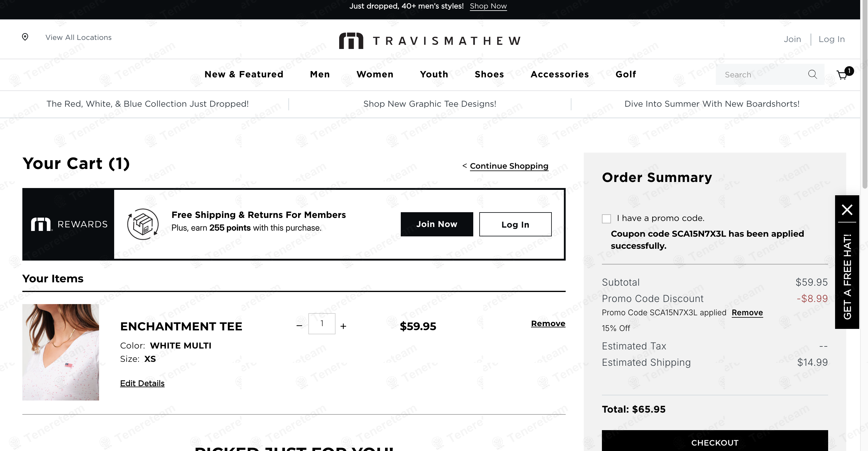Remove the applied promo code
This screenshot has width=868, height=451.
tap(747, 312)
